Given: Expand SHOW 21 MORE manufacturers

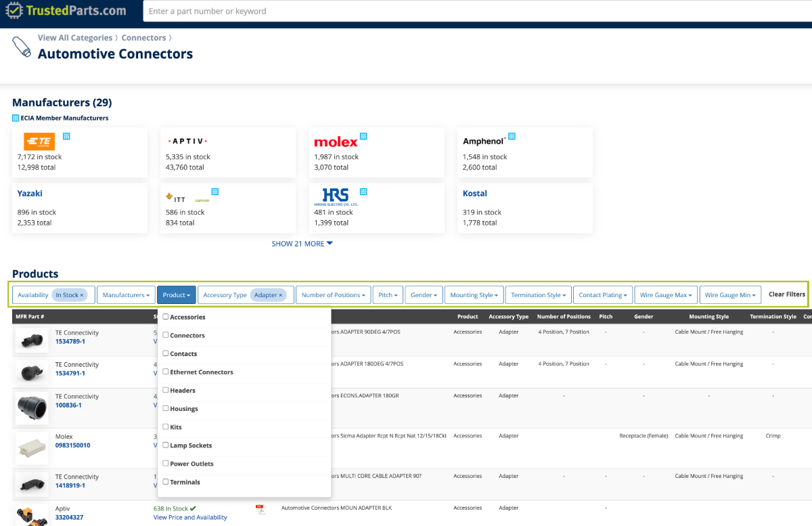Looking at the screenshot, I should pyautogui.click(x=302, y=244).
